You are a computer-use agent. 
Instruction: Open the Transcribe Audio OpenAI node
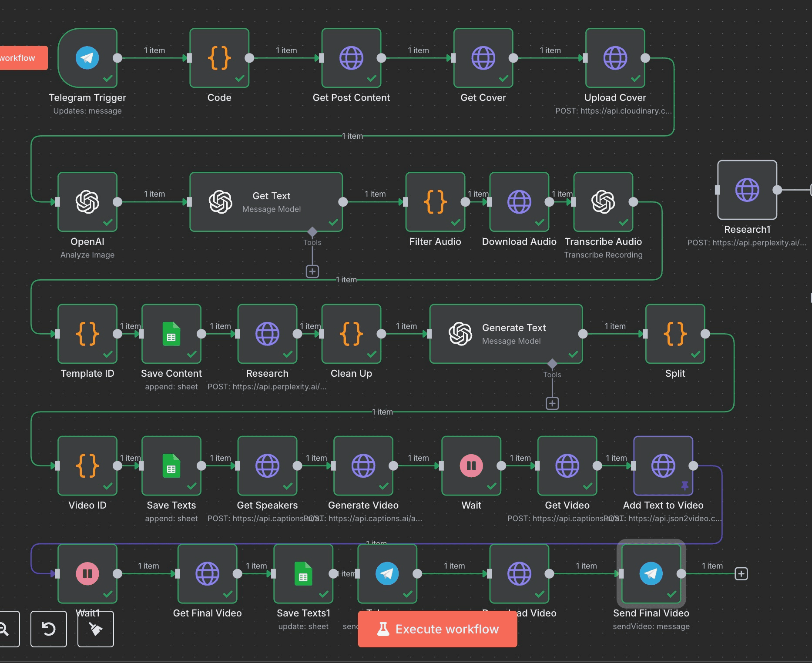pyautogui.click(x=603, y=201)
